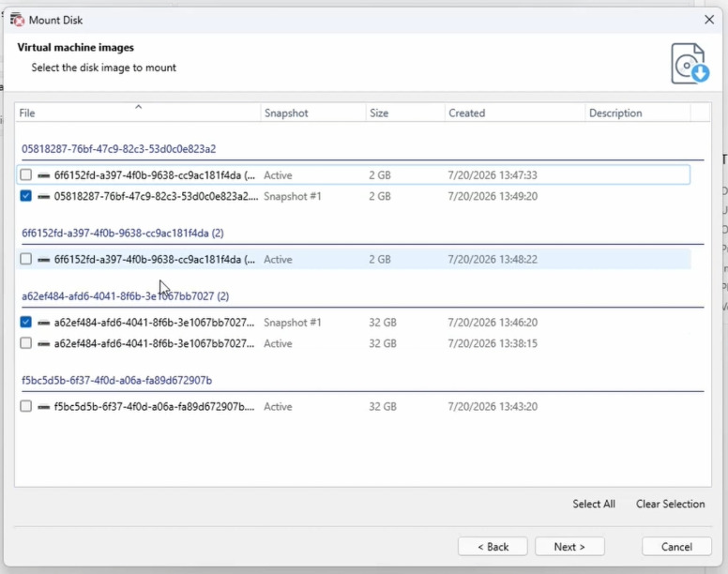728x574 pixels.
Task: Go to previous step with Back button
Action: click(493, 547)
